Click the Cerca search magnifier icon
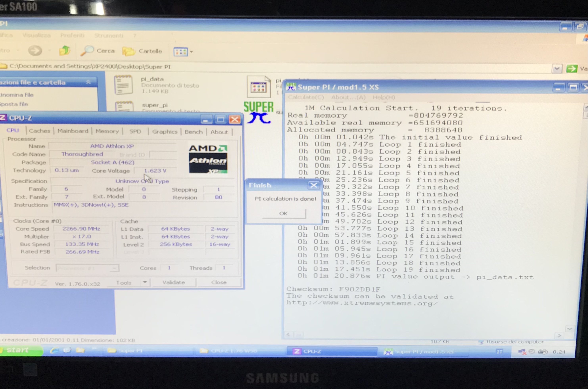Image resolution: width=588 pixels, height=389 pixels. tap(87, 51)
